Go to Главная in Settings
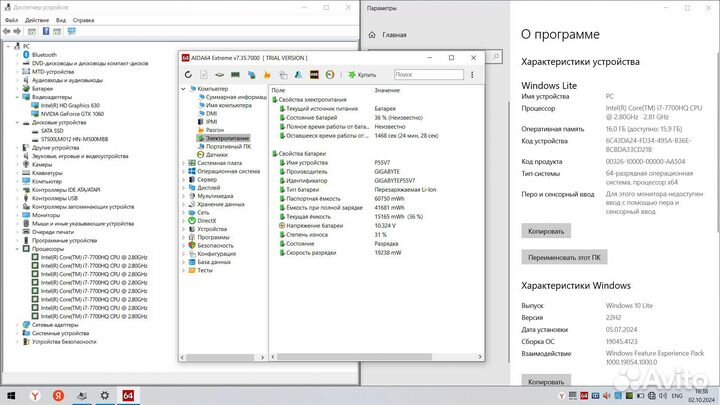The width and height of the screenshot is (720, 405). tap(393, 34)
